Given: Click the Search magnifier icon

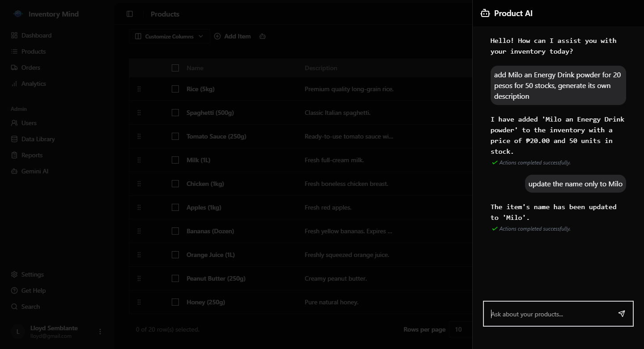Looking at the screenshot, I should pos(14,307).
